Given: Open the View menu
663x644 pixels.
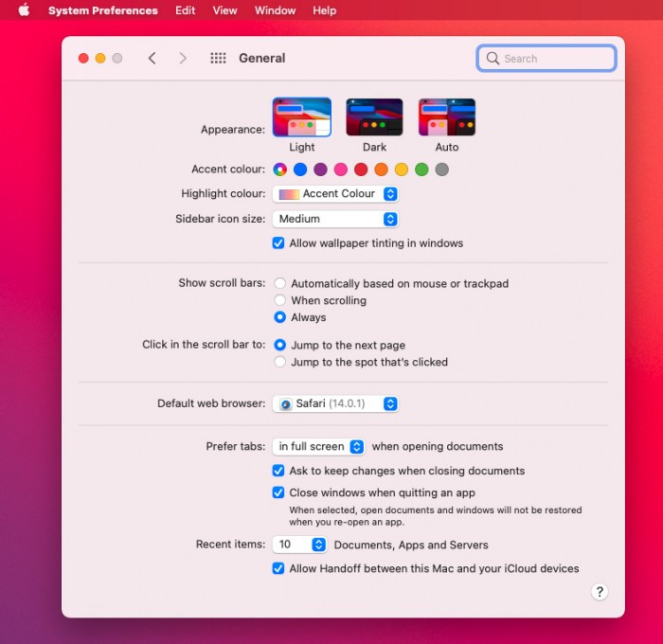Looking at the screenshot, I should pos(224,10).
